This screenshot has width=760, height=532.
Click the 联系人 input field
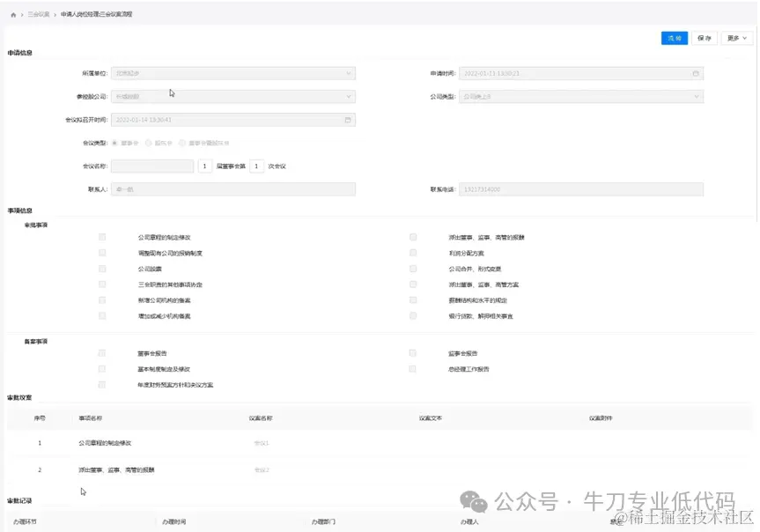[233, 189]
